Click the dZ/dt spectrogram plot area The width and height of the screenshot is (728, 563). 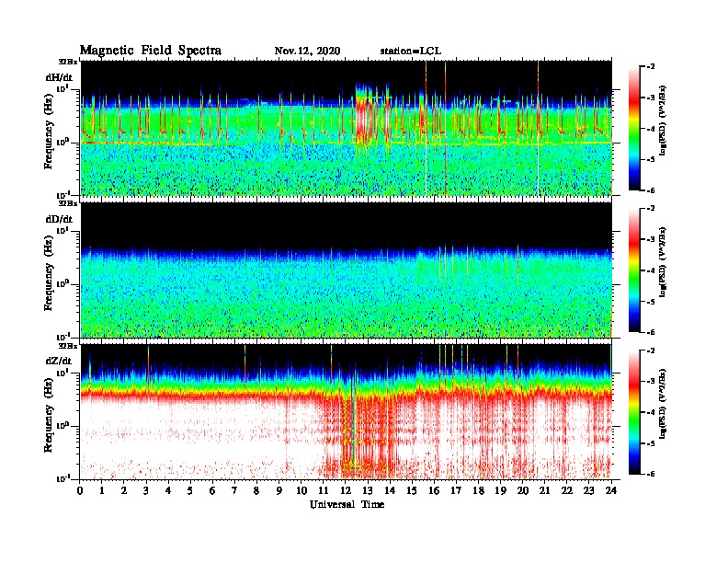347,412
